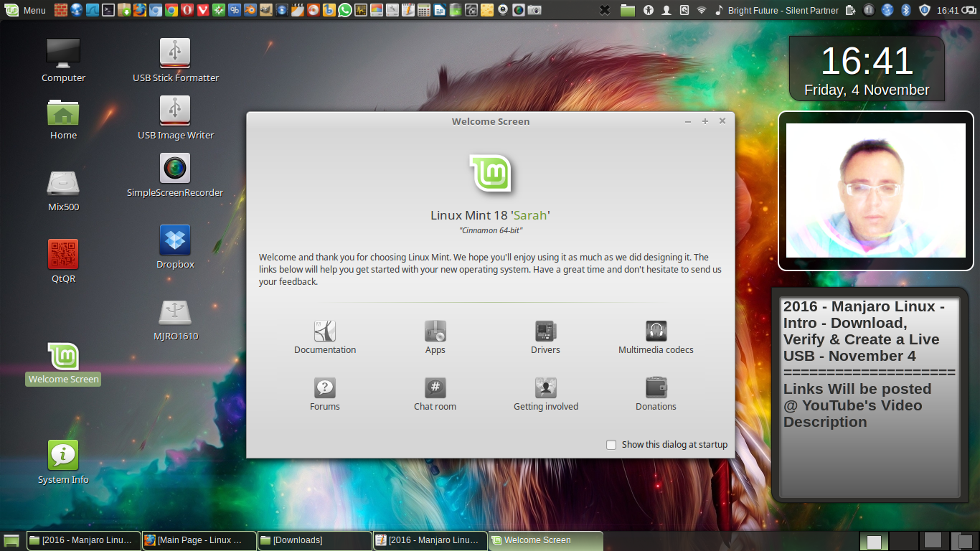Toggle Show this dialog at startup checkbox

coord(611,445)
